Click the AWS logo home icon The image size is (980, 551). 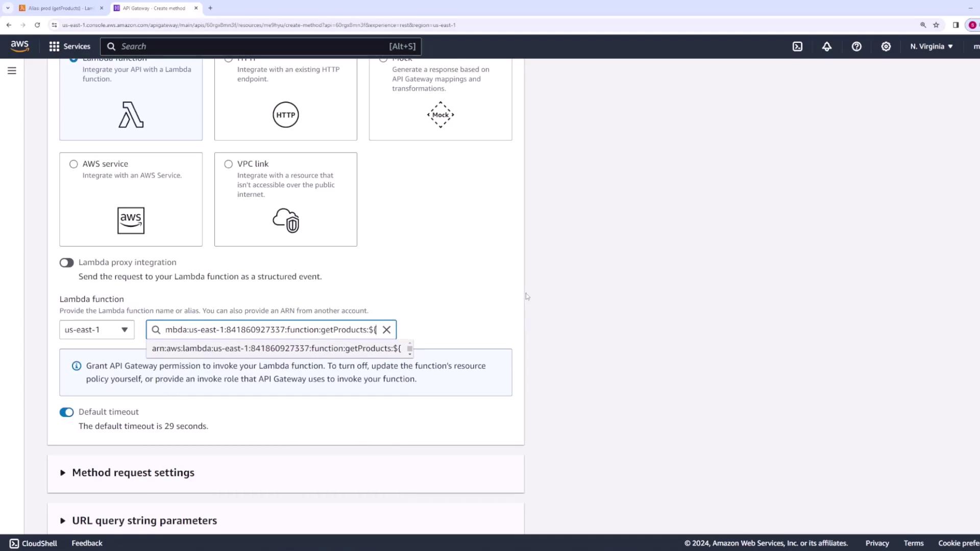click(20, 46)
